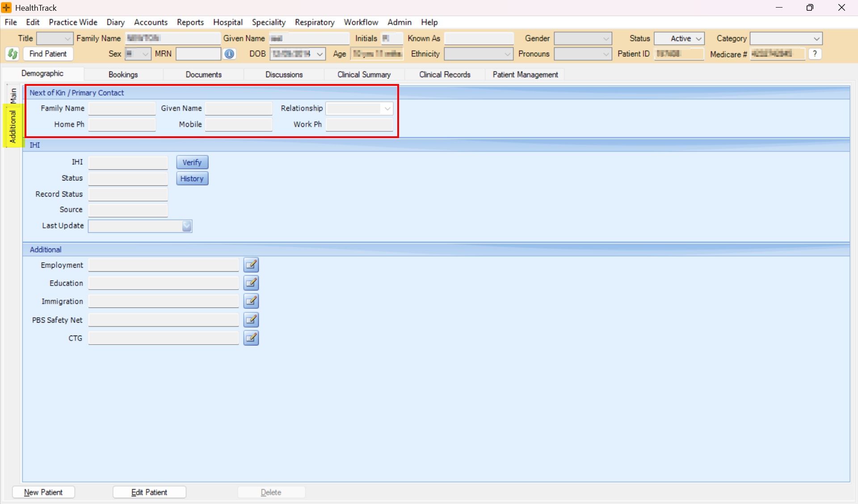Switch to the Patient Management tab
Image resolution: width=858 pixels, height=504 pixels.
[525, 75]
